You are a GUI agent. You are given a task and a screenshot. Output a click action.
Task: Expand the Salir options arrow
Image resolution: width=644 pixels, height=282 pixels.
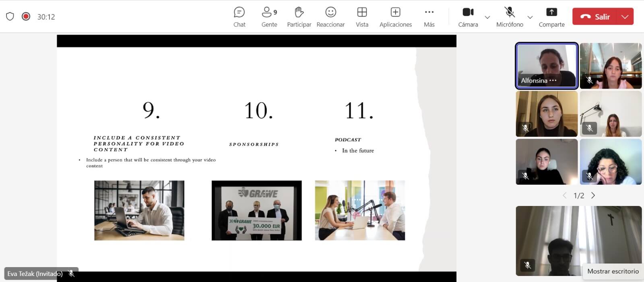(625, 17)
